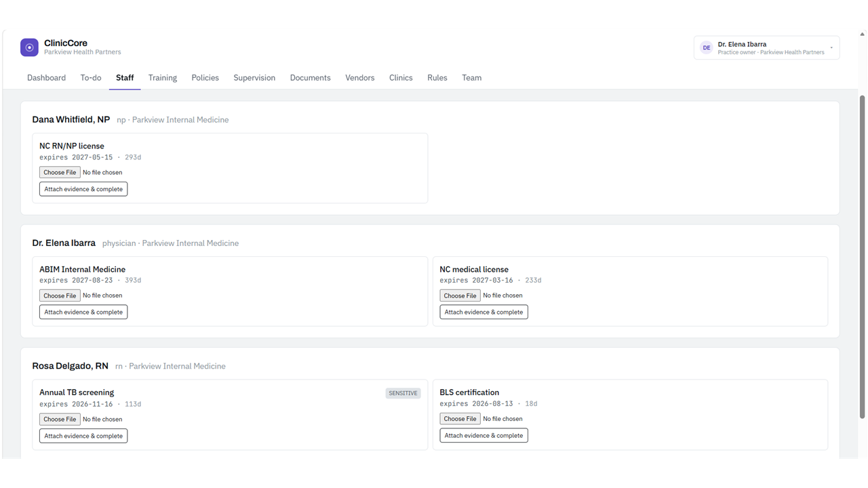868x488 pixels.
Task: Choose a file for ABIM Internal Medicine
Action: click(x=60, y=296)
